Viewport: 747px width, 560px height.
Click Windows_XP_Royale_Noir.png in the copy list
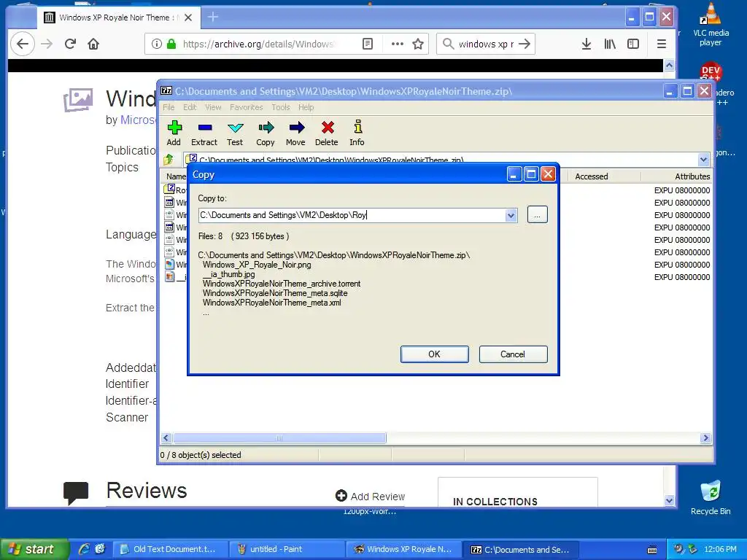(x=257, y=265)
